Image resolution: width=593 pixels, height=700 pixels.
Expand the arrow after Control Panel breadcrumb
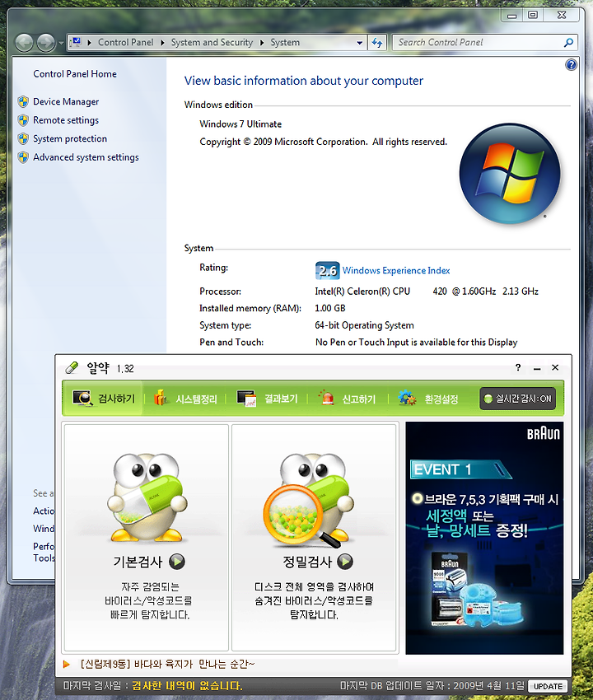162,42
